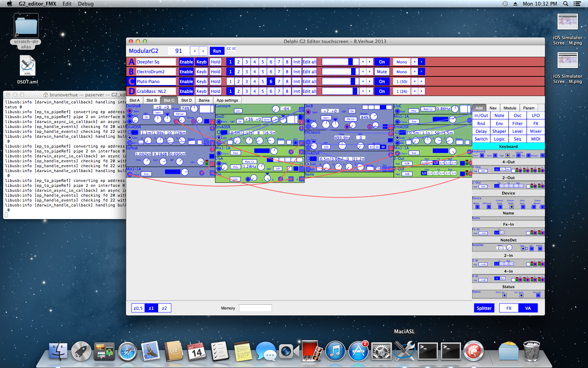The image size is (588, 368).
Task: Open Photo Booth in the dock
Action: tap(312, 351)
